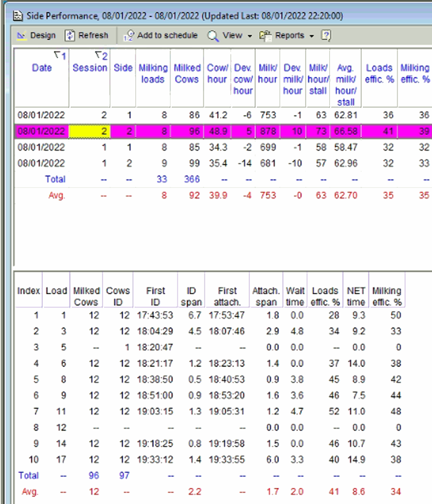The height and width of the screenshot is (504, 432).
Task: Click the report document icon beside the title
Action: [18, 16]
